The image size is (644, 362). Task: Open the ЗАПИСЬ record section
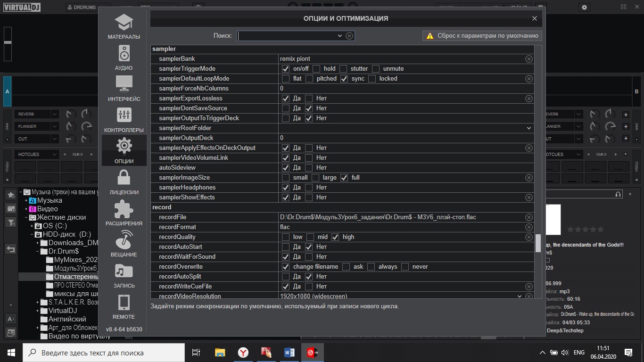pos(124,275)
